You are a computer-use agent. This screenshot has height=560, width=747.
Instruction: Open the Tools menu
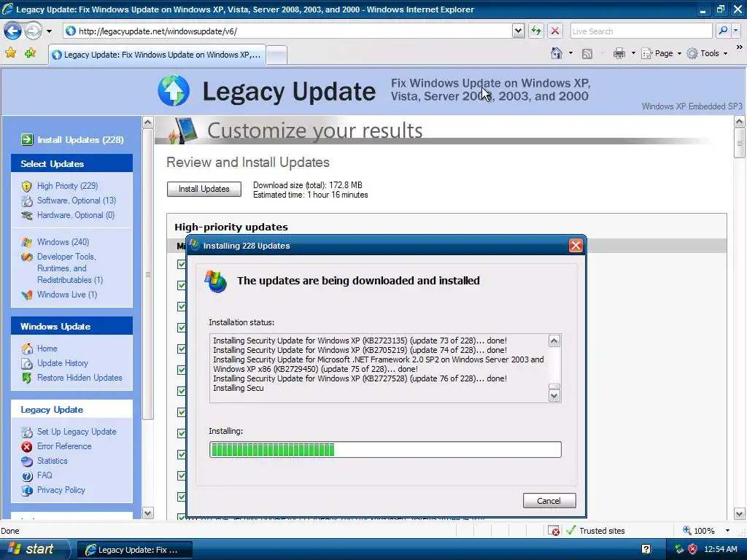click(708, 53)
